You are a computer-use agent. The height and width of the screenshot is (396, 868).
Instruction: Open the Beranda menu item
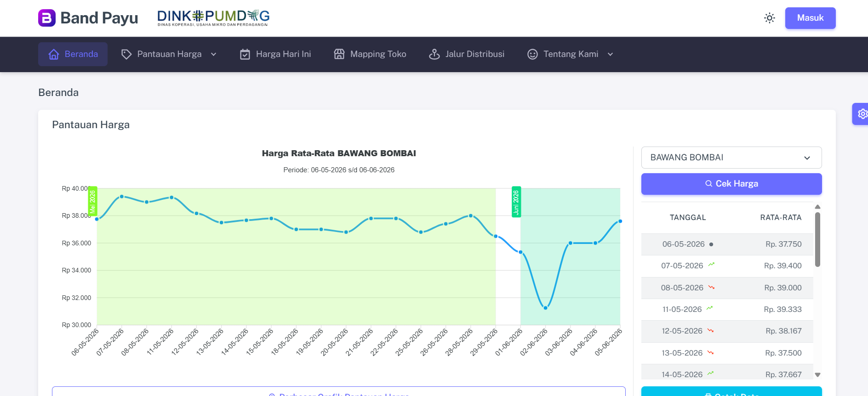coord(73,54)
